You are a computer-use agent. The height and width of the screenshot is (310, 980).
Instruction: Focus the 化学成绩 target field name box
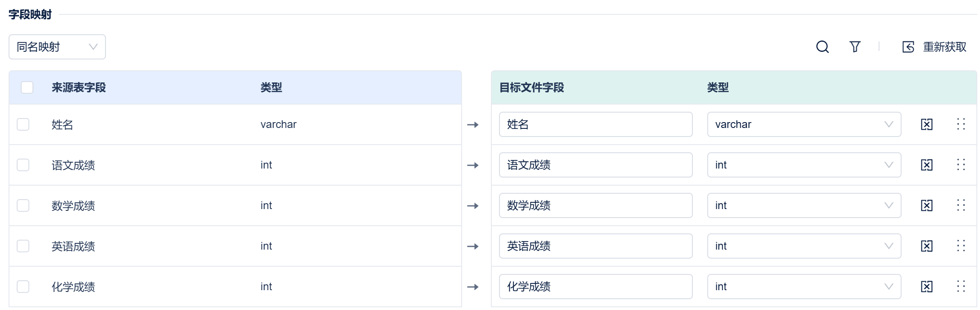595,287
